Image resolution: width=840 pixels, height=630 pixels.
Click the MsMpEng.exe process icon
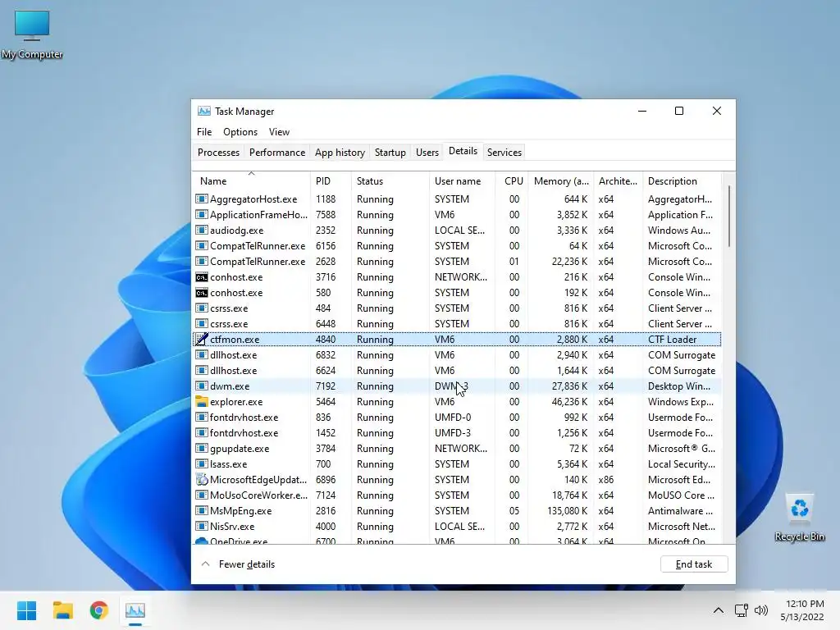coord(202,510)
